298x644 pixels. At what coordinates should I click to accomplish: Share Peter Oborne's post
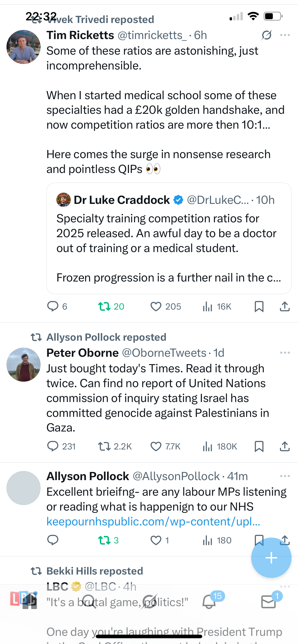click(x=285, y=446)
